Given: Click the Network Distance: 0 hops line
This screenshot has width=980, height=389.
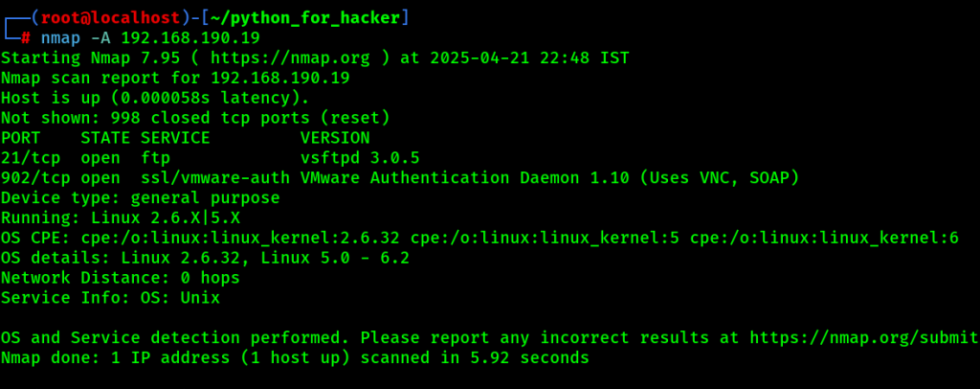Looking at the screenshot, I should pyautogui.click(x=121, y=278).
